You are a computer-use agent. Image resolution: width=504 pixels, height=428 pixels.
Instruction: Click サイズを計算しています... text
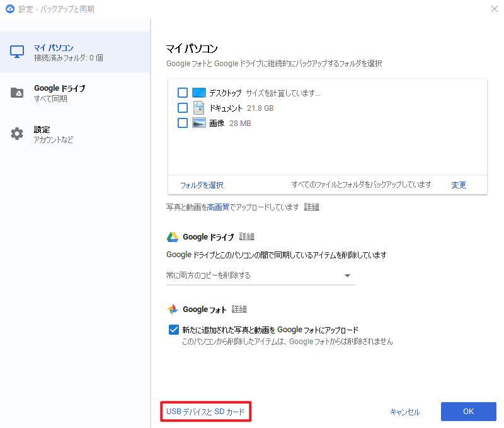click(x=283, y=93)
